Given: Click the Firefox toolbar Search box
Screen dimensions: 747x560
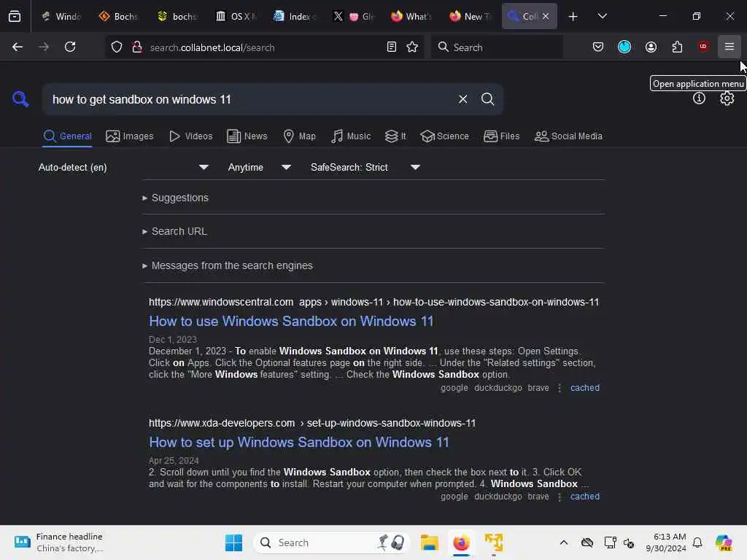Looking at the screenshot, I should tap(496, 47).
